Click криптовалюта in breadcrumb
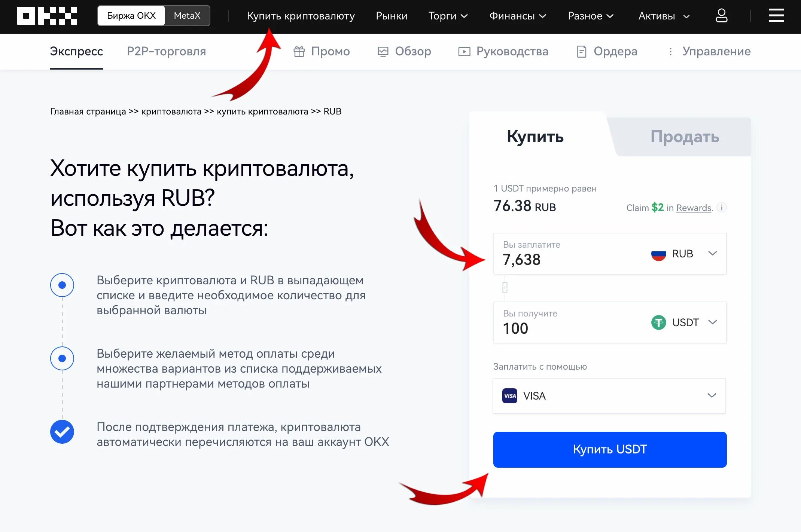 coord(171,111)
